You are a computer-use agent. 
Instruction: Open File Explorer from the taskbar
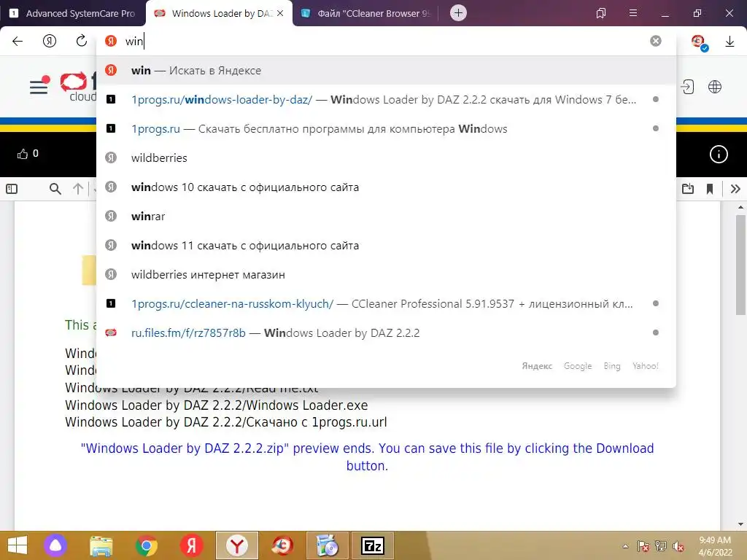(101, 545)
